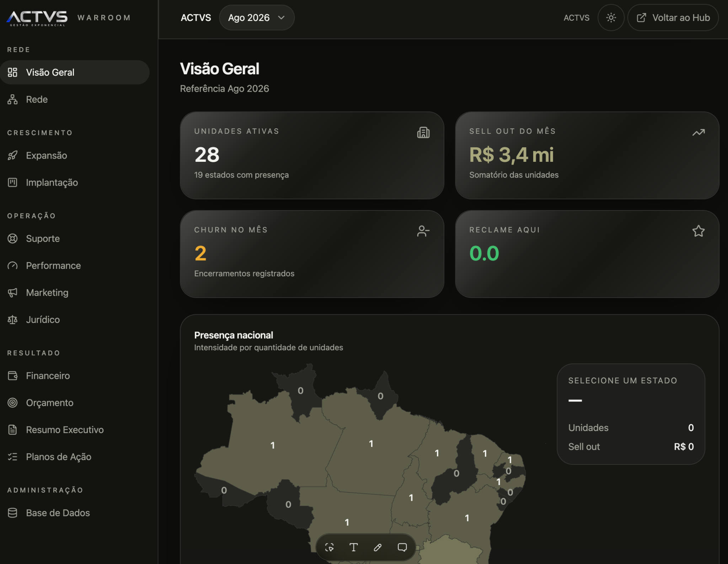The height and width of the screenshot is (564, 728).
Task: Navigate to Base de Dados
Action: [75, 513]
